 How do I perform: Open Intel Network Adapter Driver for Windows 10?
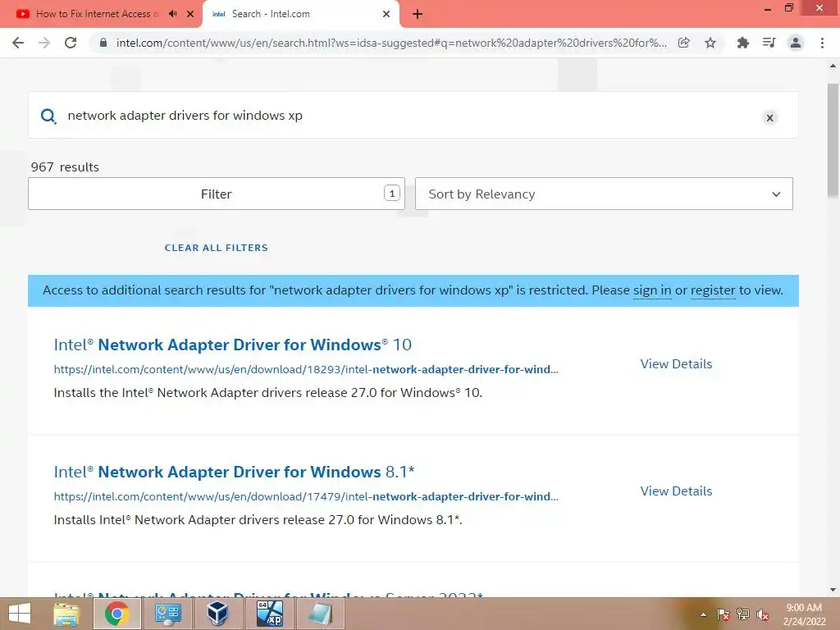click(x=232, y=345)
